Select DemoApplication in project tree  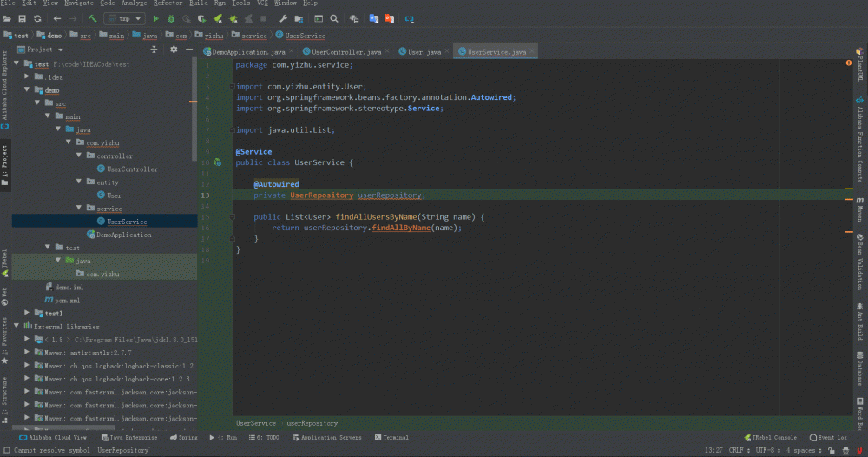point(123,235)
